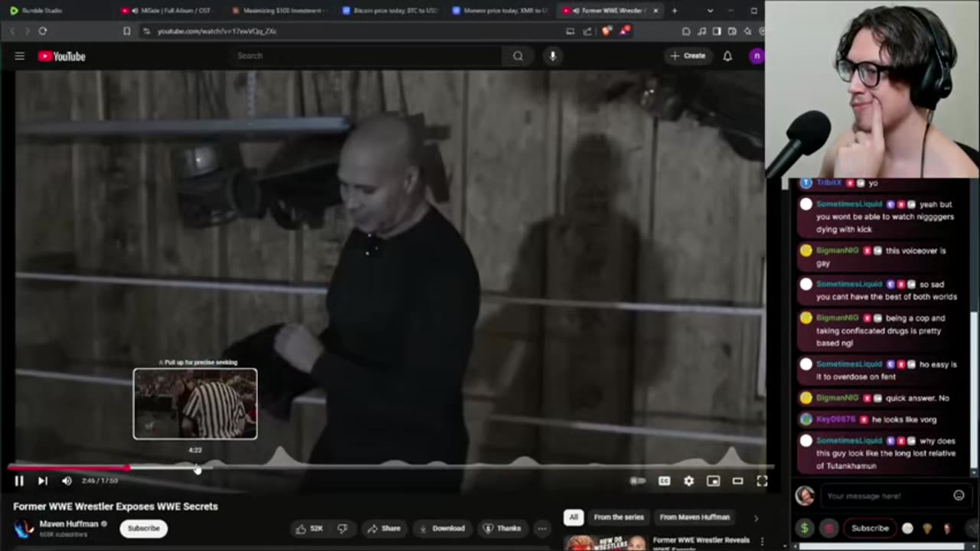Focus the YouTube search box
The height and width of the screenshot is (551, 980).
[x=366, y=56]
